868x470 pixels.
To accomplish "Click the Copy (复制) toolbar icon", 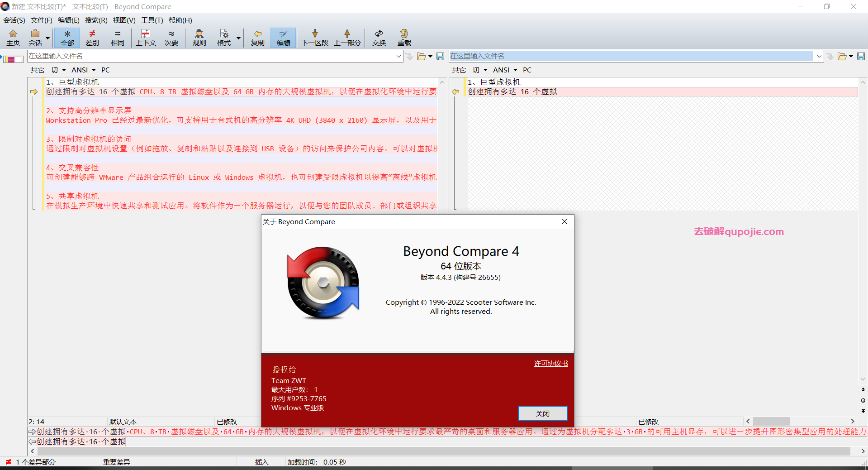I will click(x=258, y=38).
